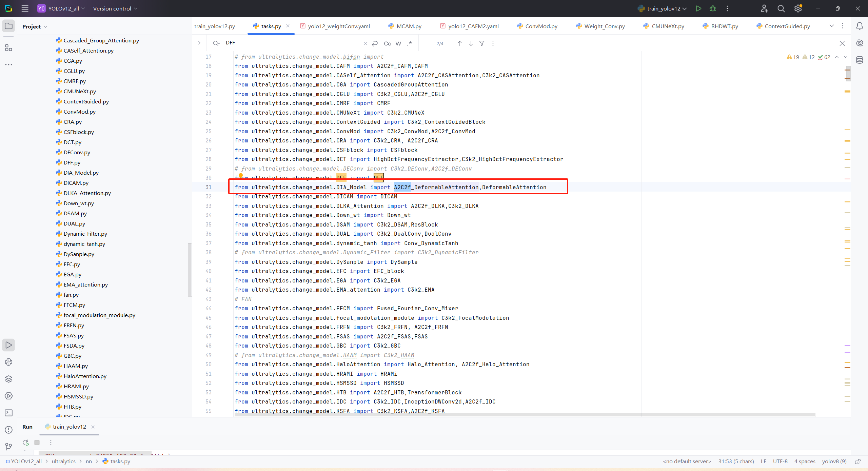Open the Python Console tool window
Viewport: 868px width, 471px height.
(x=9, y=362)
